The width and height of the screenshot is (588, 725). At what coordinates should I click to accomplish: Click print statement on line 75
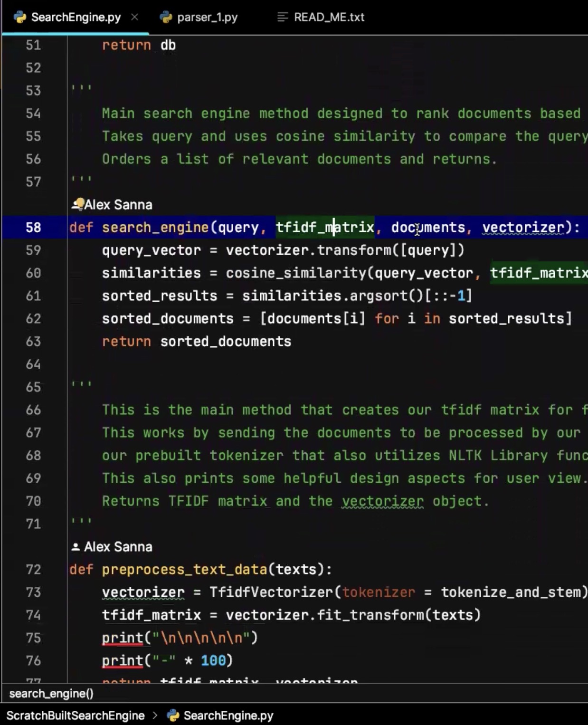pyautogui.click(x=180, y=638)
